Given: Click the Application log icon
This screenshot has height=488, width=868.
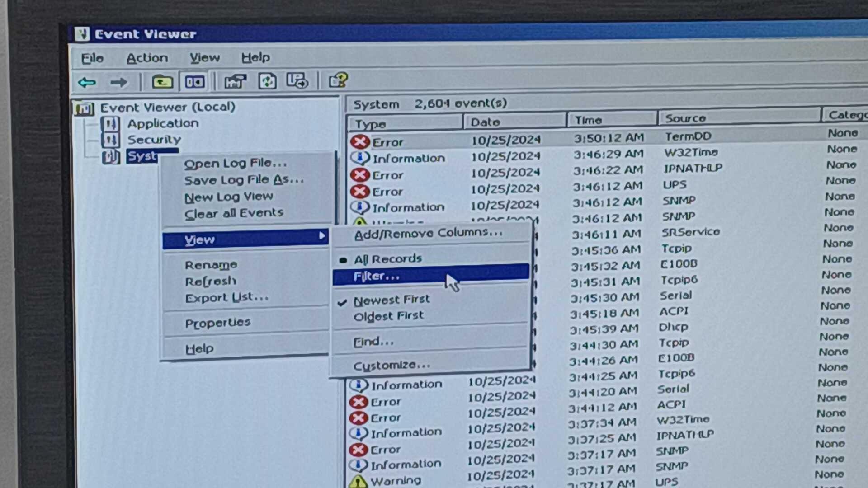Looking at the screenshot, I should (110, 124).
